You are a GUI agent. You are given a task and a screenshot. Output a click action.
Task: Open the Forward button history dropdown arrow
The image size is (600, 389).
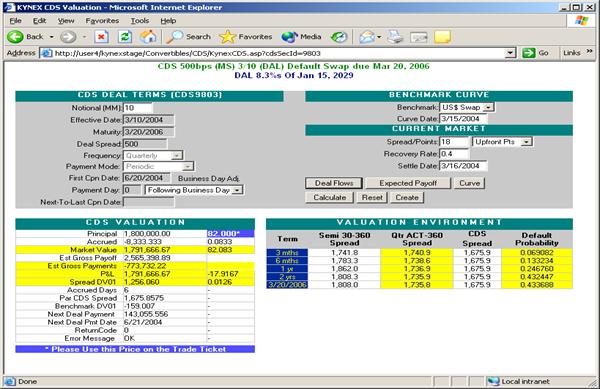click(x=84, y=37)
